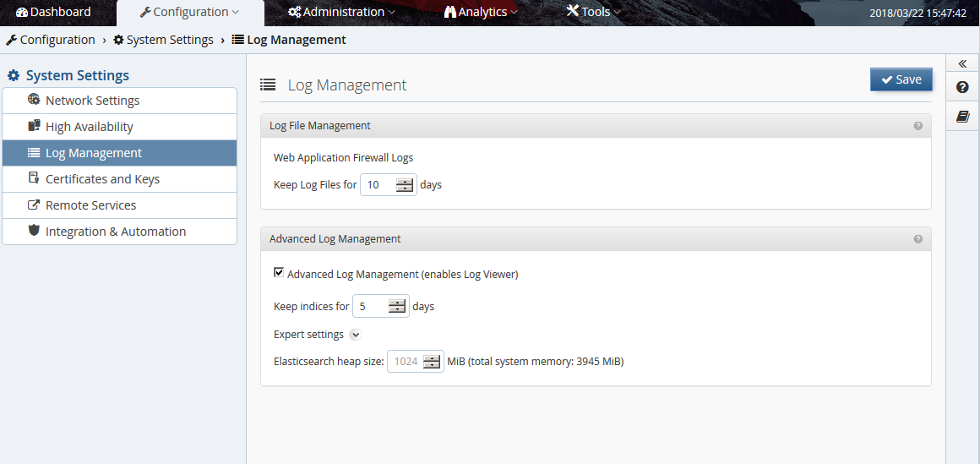
Task: Select Certificates and Keys in sidebar
Action: tap(119, 179)
